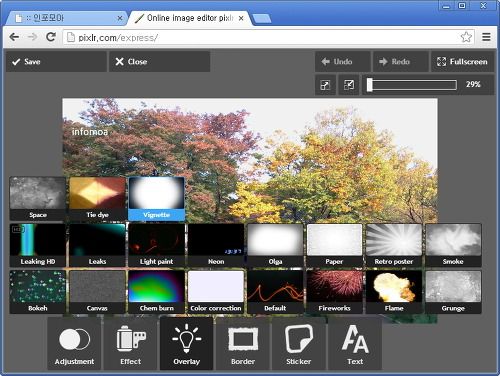
Task: Click the pixlr.com/express address bar
Action: point(268,37)
